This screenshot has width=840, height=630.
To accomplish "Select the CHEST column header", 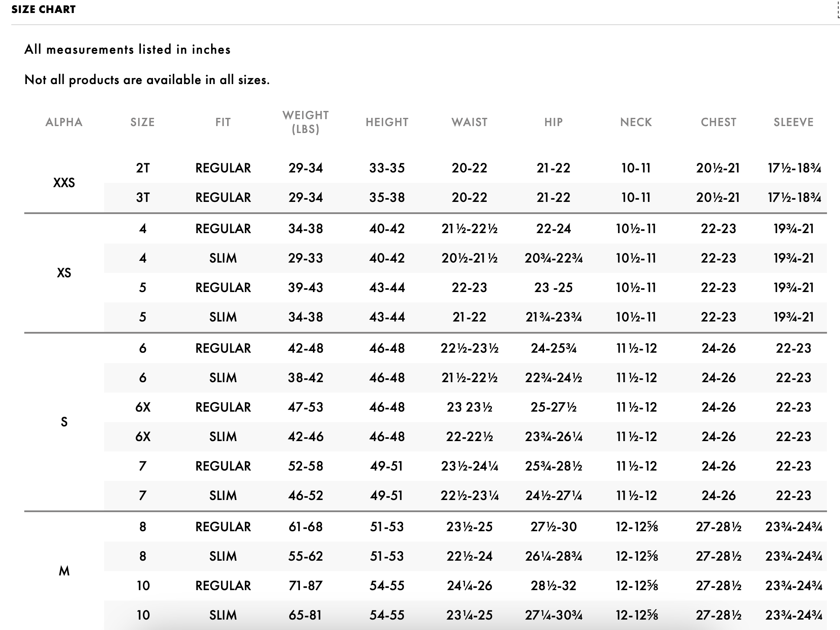I will (719, 122).
